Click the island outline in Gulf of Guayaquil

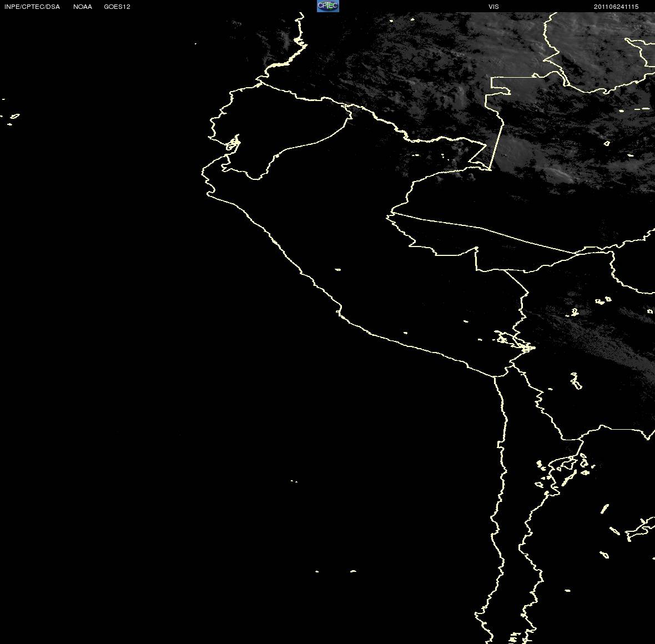[x=233, y=143]
